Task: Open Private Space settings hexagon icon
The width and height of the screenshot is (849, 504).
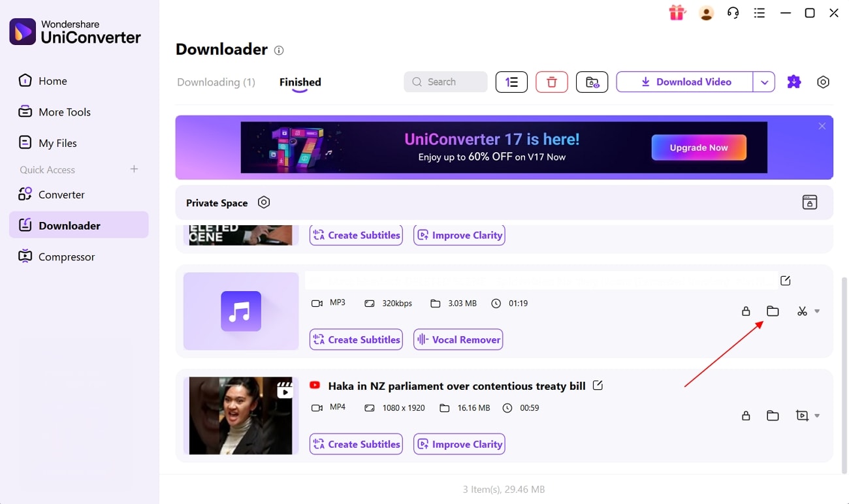Action: pos(264,202)
